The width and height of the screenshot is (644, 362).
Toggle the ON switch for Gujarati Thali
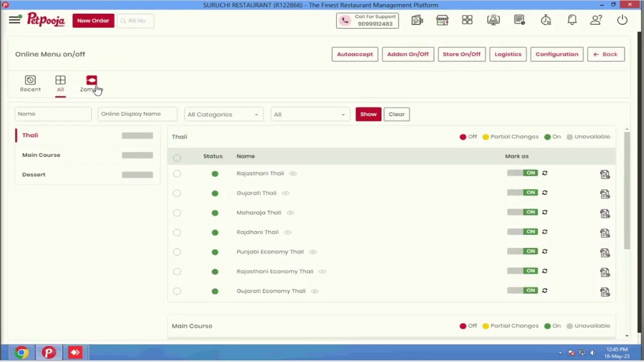[x=522, y=193]
